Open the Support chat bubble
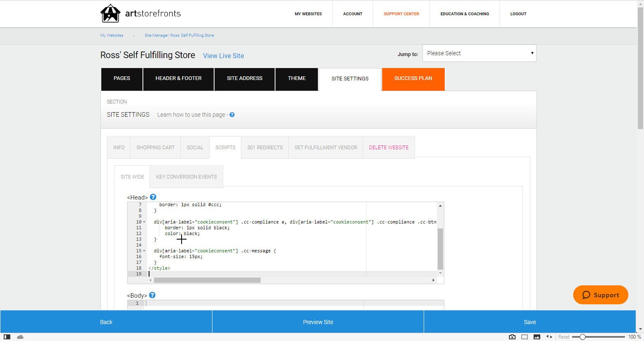Screen dimensions: 644x341 tap(601, 295)
